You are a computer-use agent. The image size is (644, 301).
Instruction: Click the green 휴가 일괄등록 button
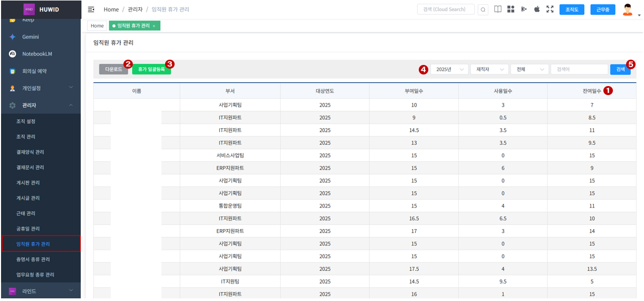(151, 70)
